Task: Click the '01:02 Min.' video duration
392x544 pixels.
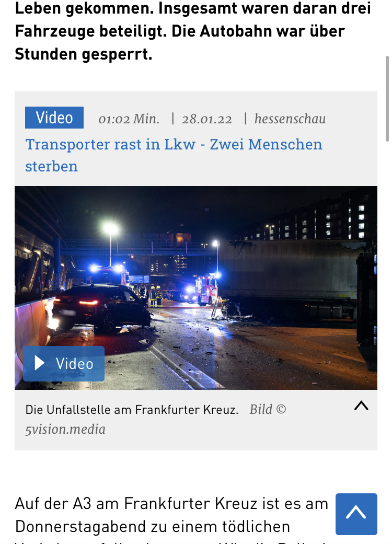Action: point(129,119)
